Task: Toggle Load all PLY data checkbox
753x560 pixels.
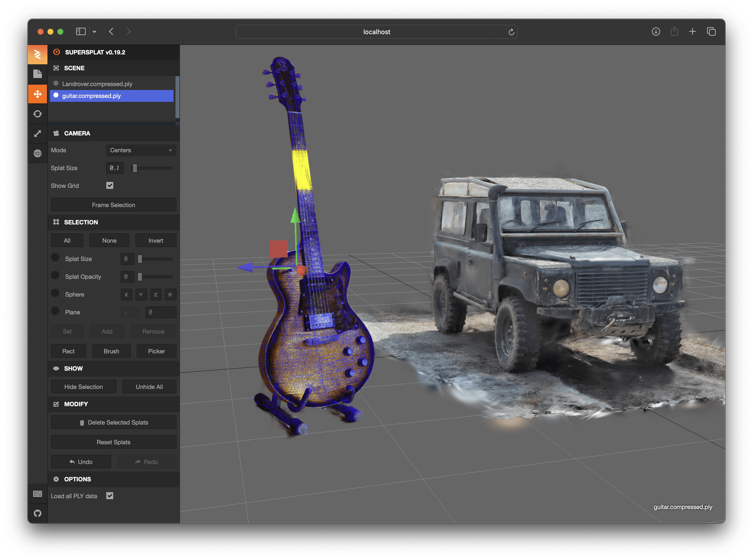Action: pyautogui.click(x=110, y=496)
